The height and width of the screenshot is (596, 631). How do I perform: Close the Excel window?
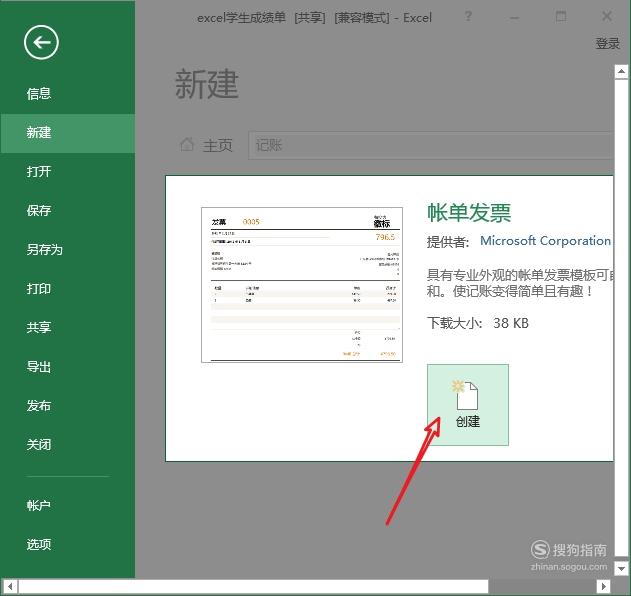[x=607, y=16]
